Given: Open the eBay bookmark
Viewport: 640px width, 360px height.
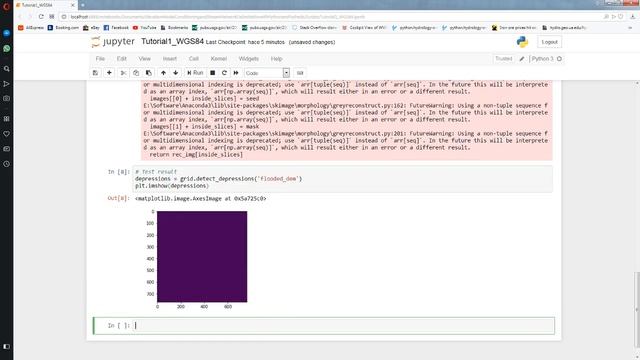Looking at the screenshot, I should click(91, 28).
